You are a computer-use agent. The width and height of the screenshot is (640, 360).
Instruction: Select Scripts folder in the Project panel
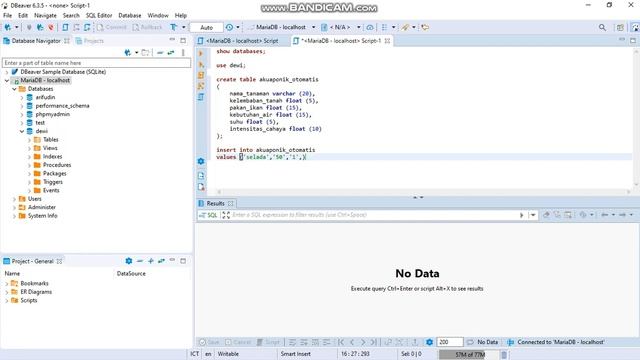coord(29,300)
